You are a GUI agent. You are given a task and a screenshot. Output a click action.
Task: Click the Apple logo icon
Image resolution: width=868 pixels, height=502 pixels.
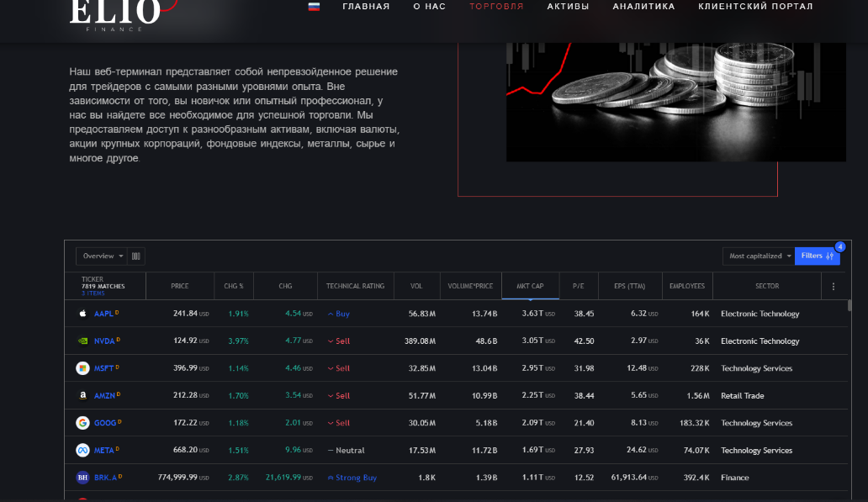(x=82, y=314)
